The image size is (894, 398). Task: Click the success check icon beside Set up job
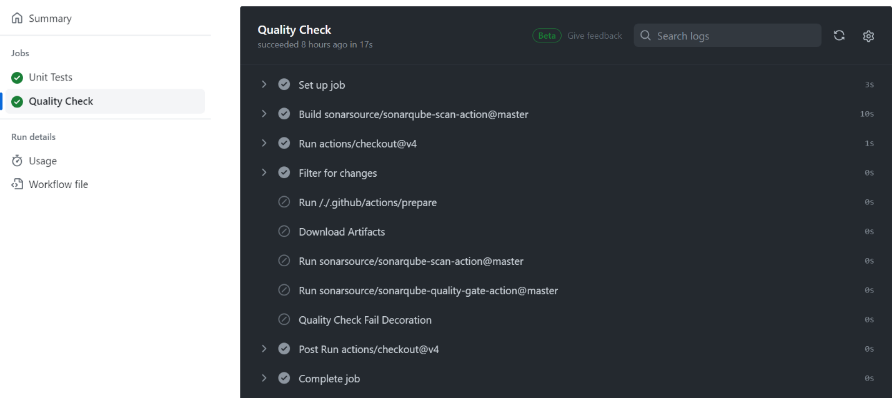(x=284, y=84)
